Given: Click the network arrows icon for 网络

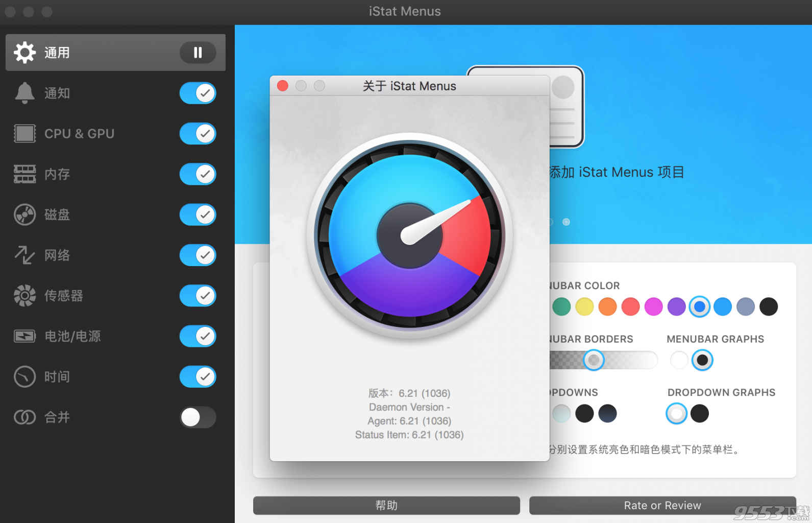Looking at the screenshot, I should tap(24, 255).
